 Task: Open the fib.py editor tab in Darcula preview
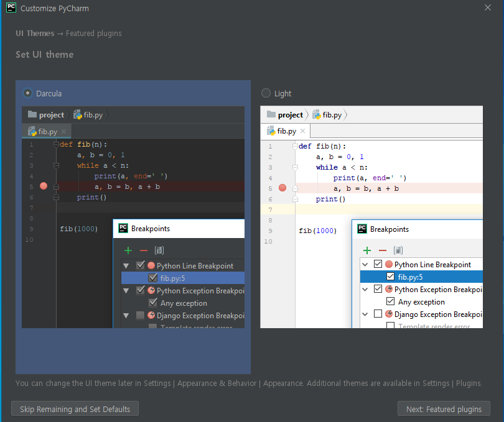(x=46, y=131)
